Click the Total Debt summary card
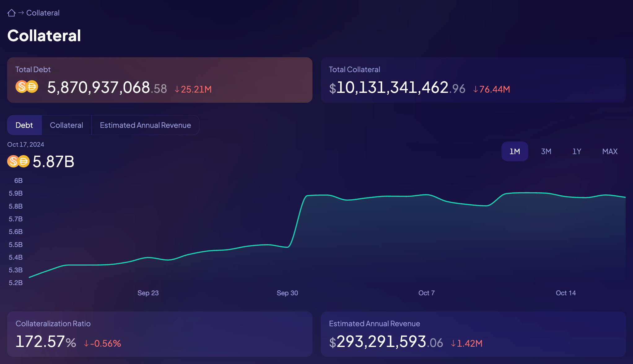This screenshot has width=633, height=364. 159,80
